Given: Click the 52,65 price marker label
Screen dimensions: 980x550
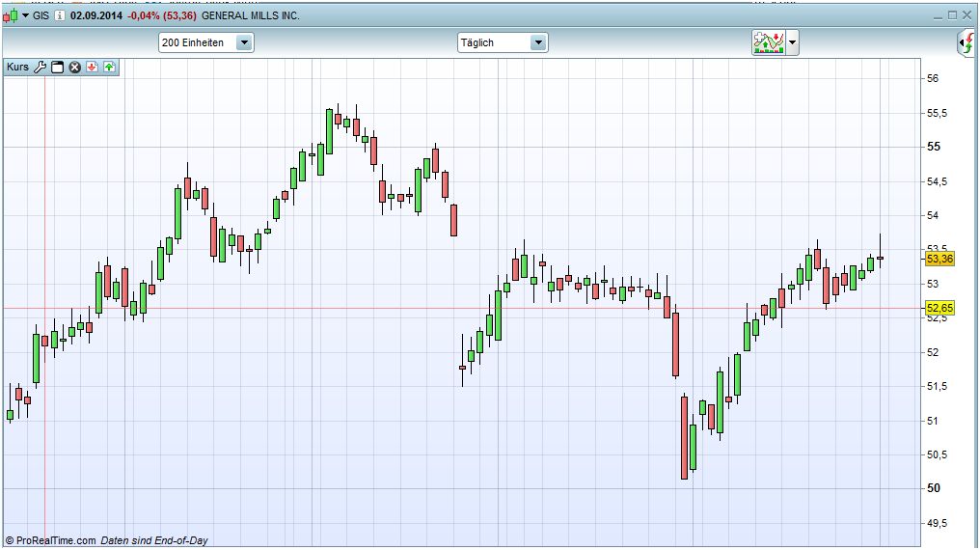Looking at the screenshot, I should (939, 308).
